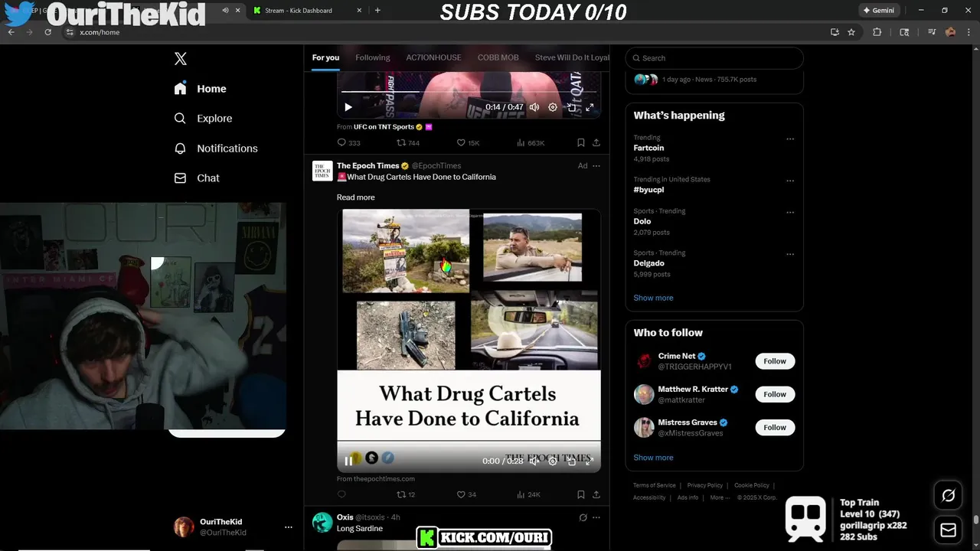This screenshot has width=980, height=551.
Task: Open theepochtimes.com source link
Action: click(376, 479)
